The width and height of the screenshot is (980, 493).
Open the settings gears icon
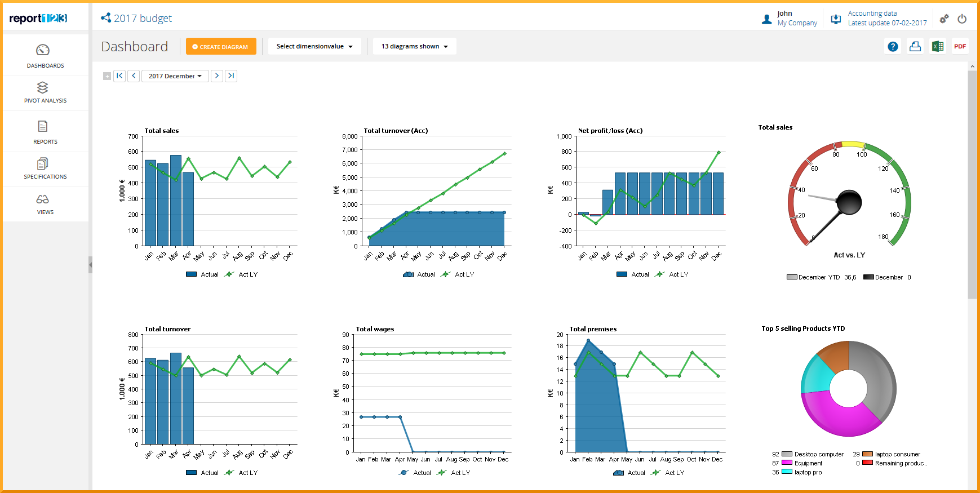(x=944, y=19)
